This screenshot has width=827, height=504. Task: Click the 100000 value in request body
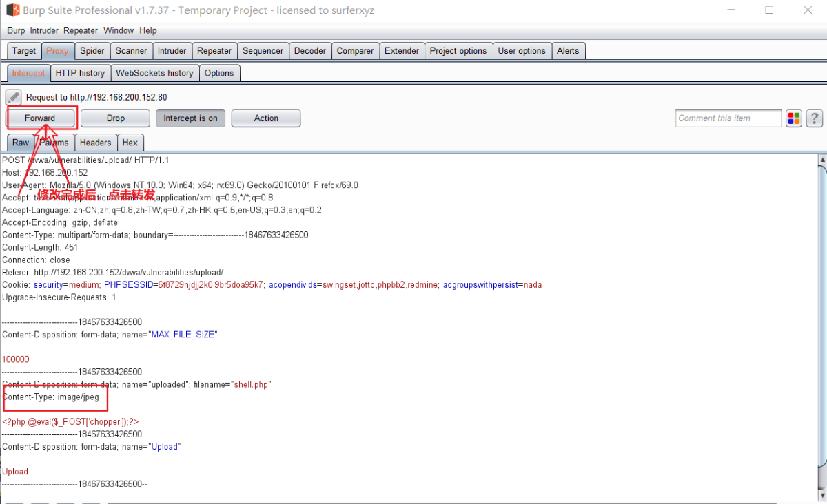pos(15,359)
